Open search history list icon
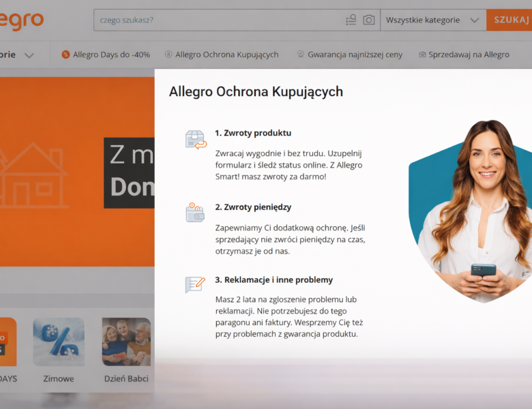The height and width of the screenshot is (409, 532). tap(351, 20)
